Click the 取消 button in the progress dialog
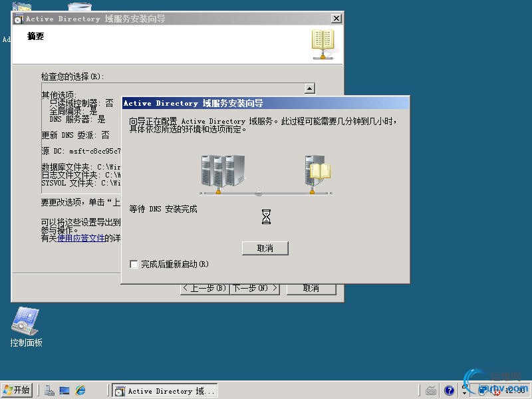This screenshot has width=532, height=399. (265, 248)
